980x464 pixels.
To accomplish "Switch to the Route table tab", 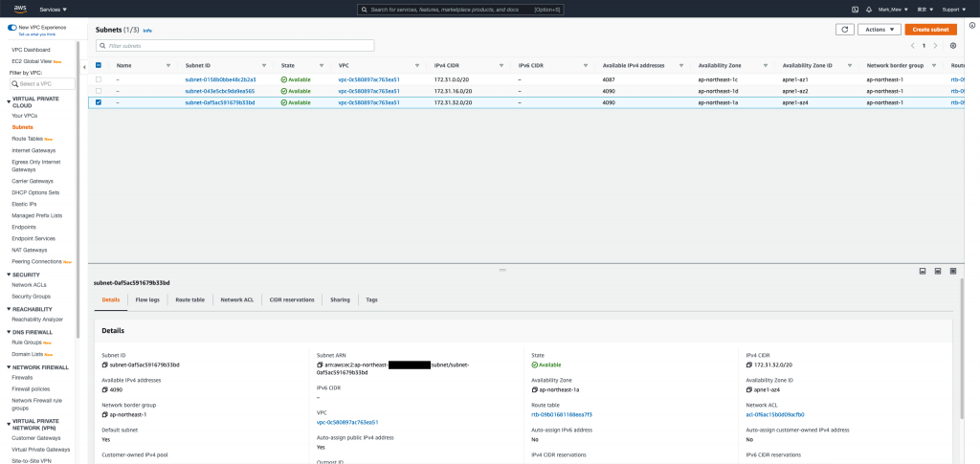I will point(190,299).
